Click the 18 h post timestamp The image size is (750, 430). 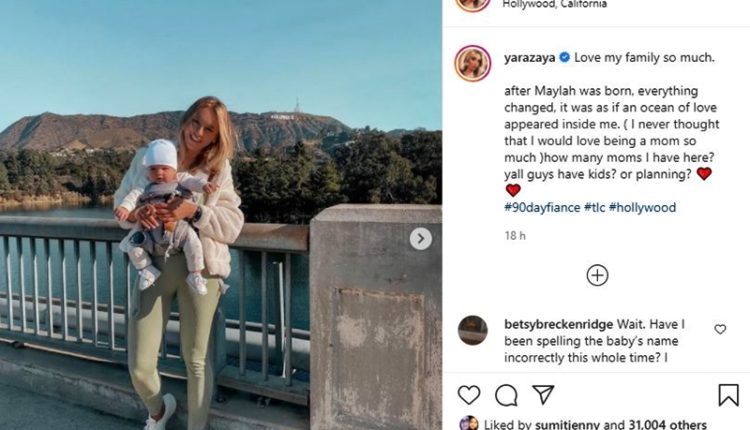coord(514,235)
